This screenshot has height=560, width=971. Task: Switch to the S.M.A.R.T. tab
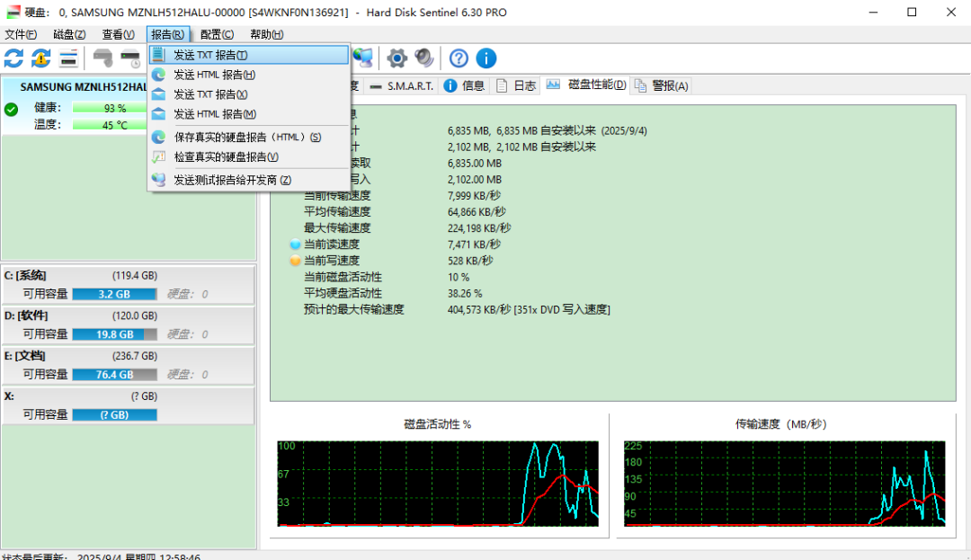pyautogui.click(x=401, y=86)
